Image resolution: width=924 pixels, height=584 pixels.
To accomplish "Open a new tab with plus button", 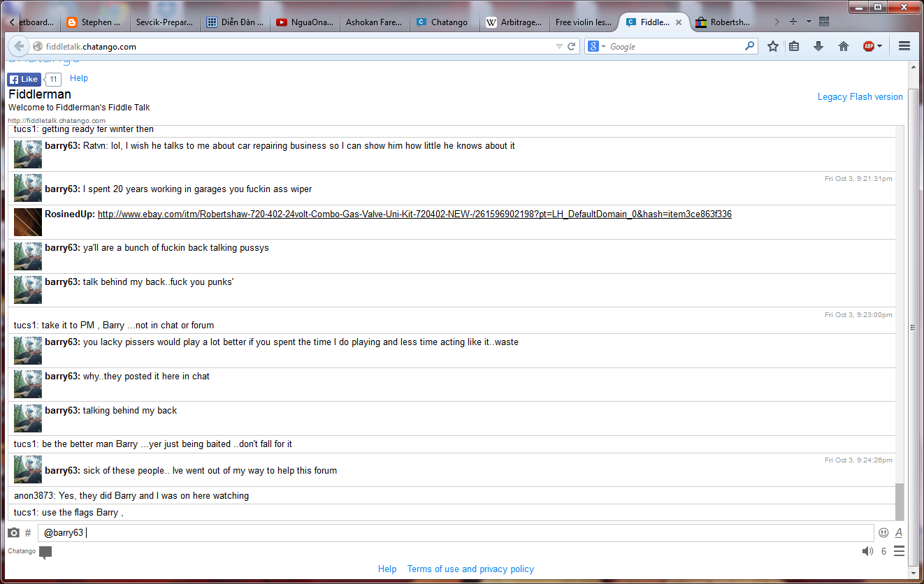I will click(x=793, y=22).
